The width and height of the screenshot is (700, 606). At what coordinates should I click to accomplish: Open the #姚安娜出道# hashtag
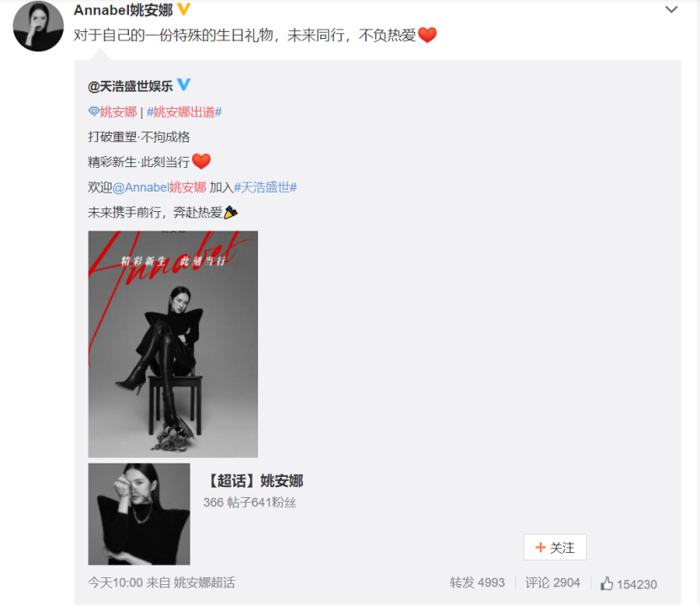pos(185,111)
